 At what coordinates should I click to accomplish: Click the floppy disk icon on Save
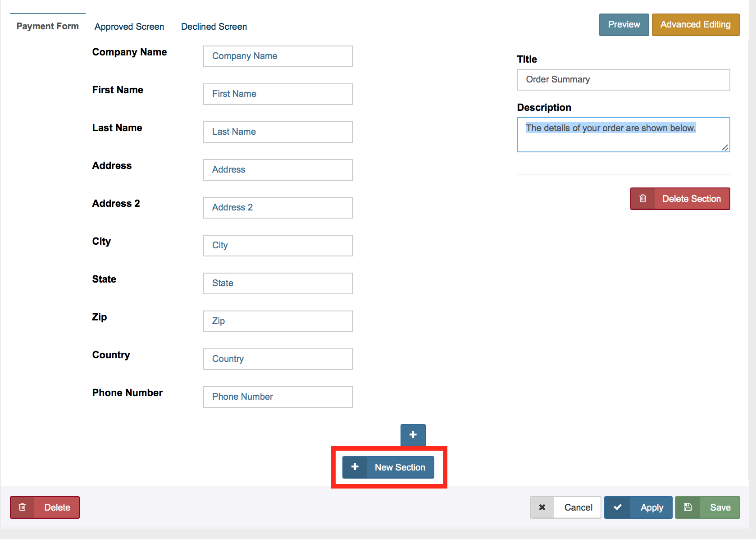coord(688,507)
